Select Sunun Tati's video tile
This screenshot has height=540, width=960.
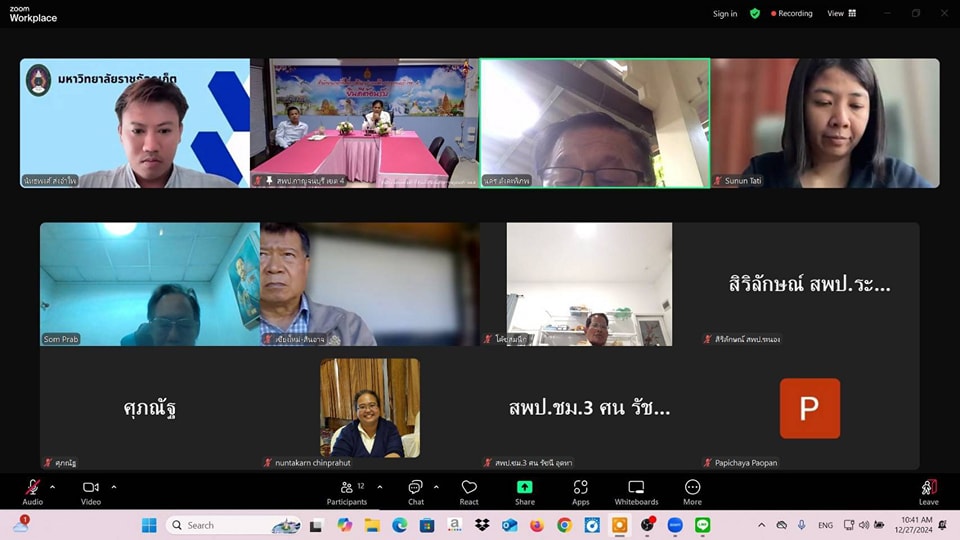[x=825, y=123]
